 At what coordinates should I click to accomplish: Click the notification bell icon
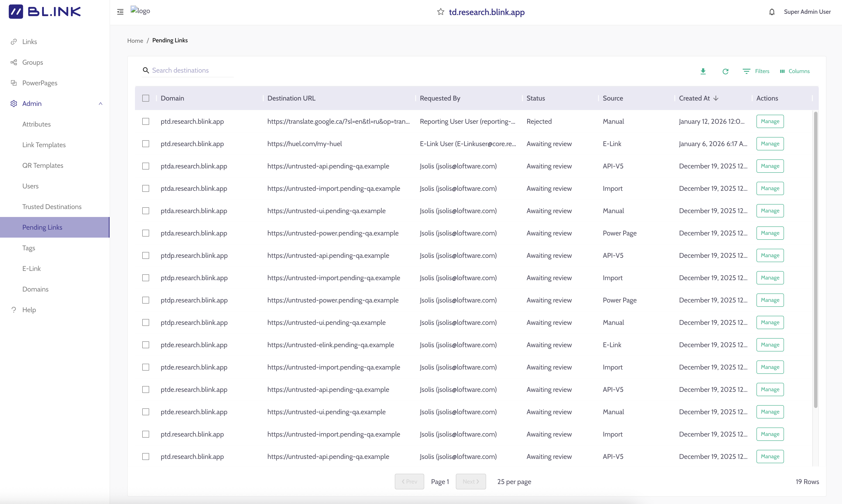772,12
